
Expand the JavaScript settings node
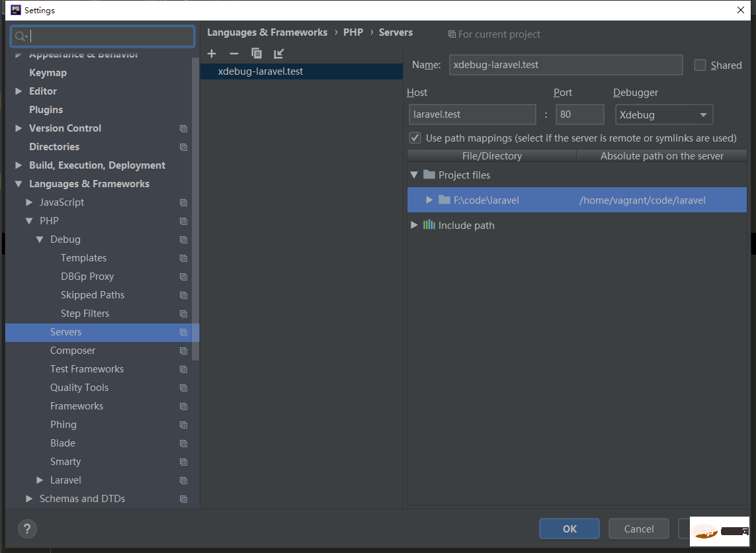click(29, 202)
